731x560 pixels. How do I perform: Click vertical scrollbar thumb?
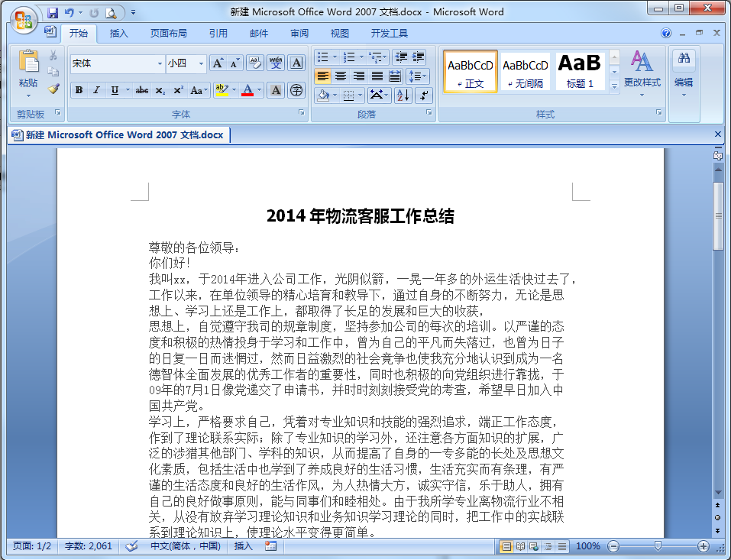(719, 216)
